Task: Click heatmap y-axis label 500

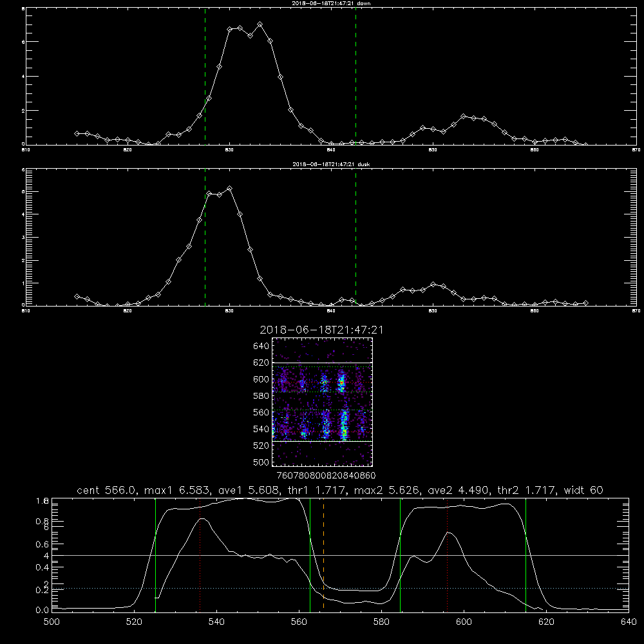Action: pyautogui.click(x=261, y=462)
